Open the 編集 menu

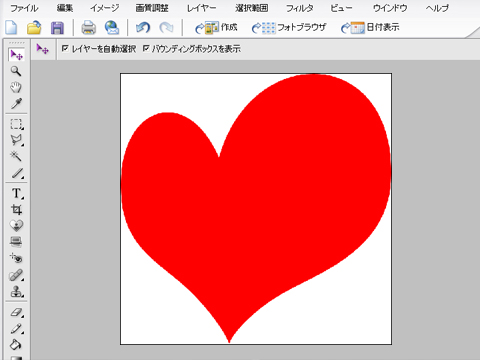click(65, 8)
